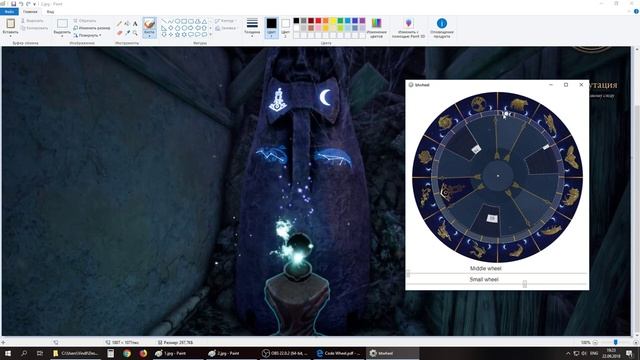
Task: Select the line shape in the shapes gallery
Action: [164, 21]
